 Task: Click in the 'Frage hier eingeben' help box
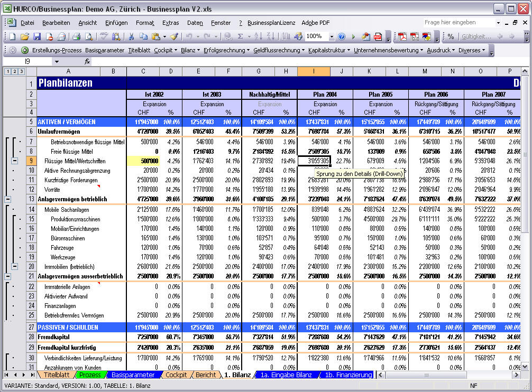point(458,22)
